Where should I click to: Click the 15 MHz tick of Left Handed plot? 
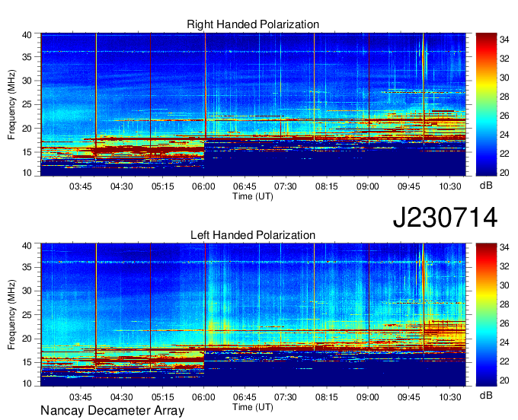tap(27, 362)
